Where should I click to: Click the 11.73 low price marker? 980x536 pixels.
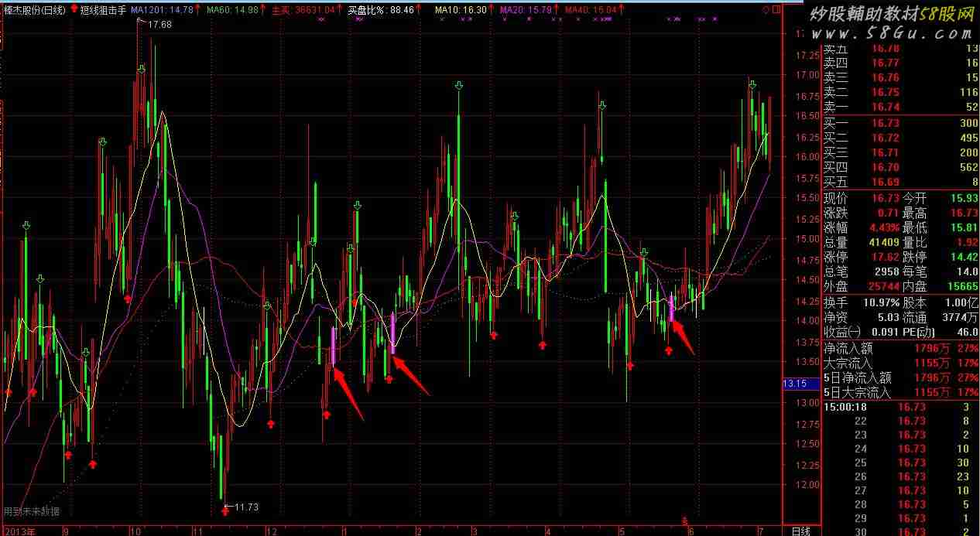(x=245, y=507)
